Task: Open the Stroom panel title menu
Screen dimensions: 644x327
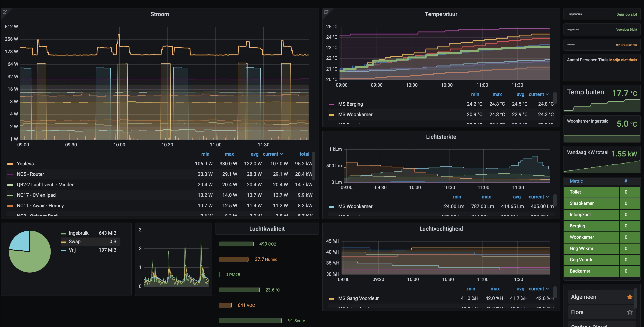Action: [x=159, y=14]
